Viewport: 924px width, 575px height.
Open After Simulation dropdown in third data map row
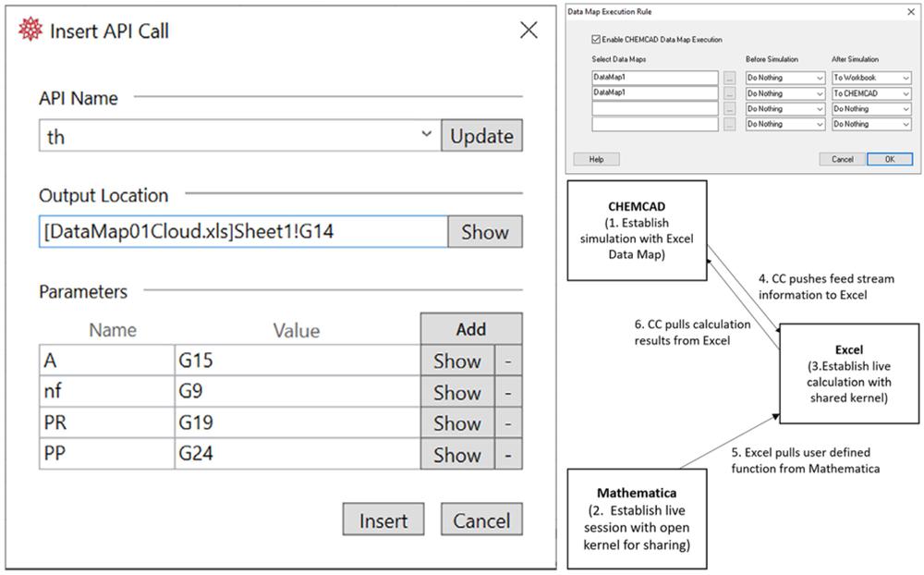tap(871, 109)
